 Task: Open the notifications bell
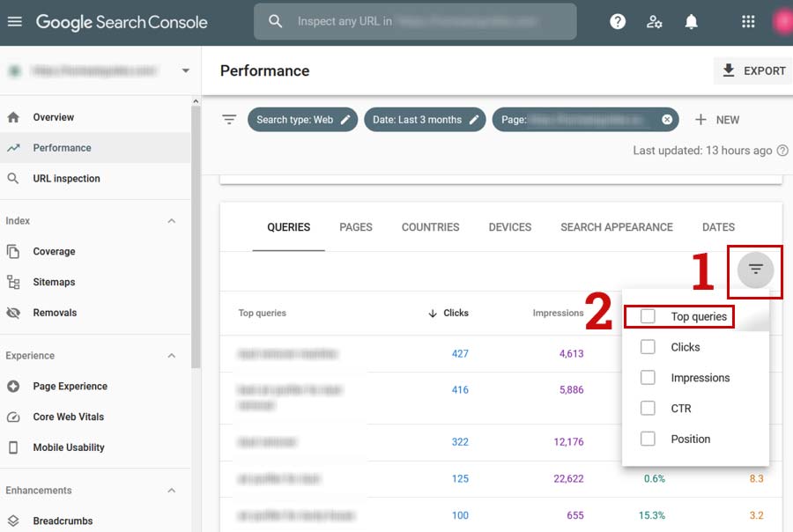tap(691, 22)
